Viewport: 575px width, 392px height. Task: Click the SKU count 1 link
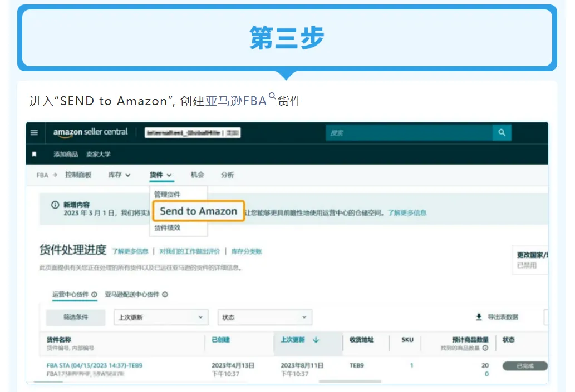point(412,365)
